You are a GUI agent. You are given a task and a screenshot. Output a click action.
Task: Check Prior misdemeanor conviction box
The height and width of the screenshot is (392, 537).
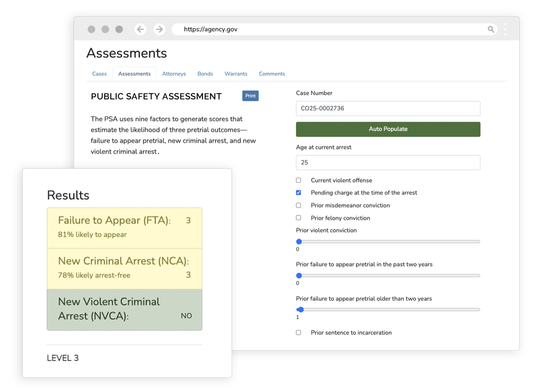298,205
